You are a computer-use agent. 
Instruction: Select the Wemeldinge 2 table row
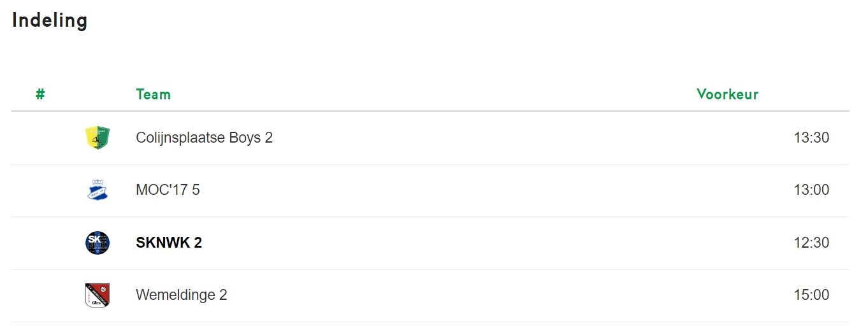click(430, 295)
